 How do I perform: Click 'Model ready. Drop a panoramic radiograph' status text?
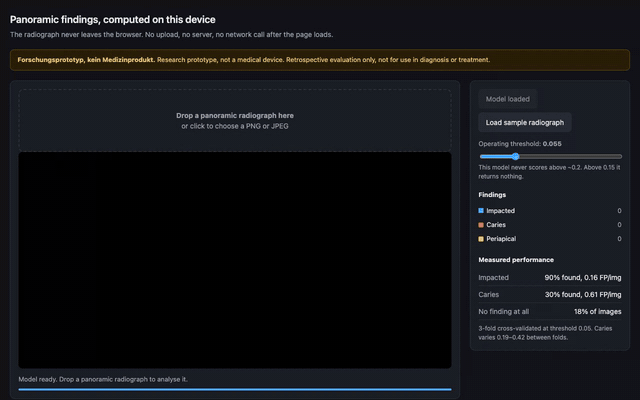(x=103, y=379)
